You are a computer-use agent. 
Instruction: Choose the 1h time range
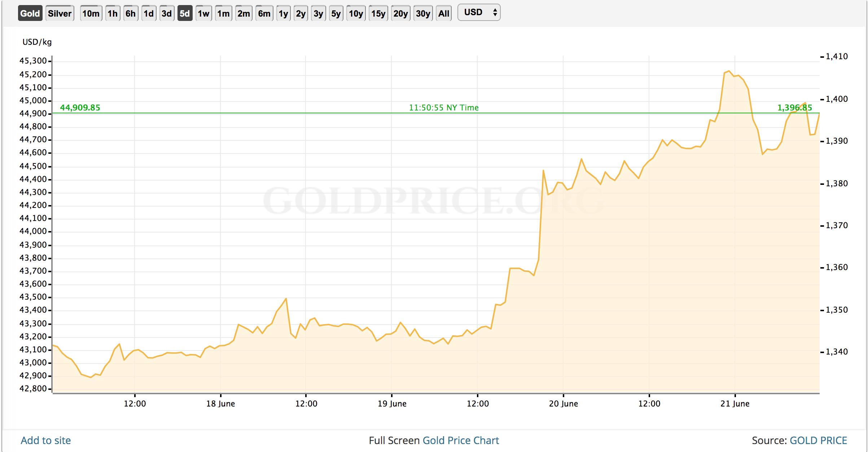coord(113,13)
